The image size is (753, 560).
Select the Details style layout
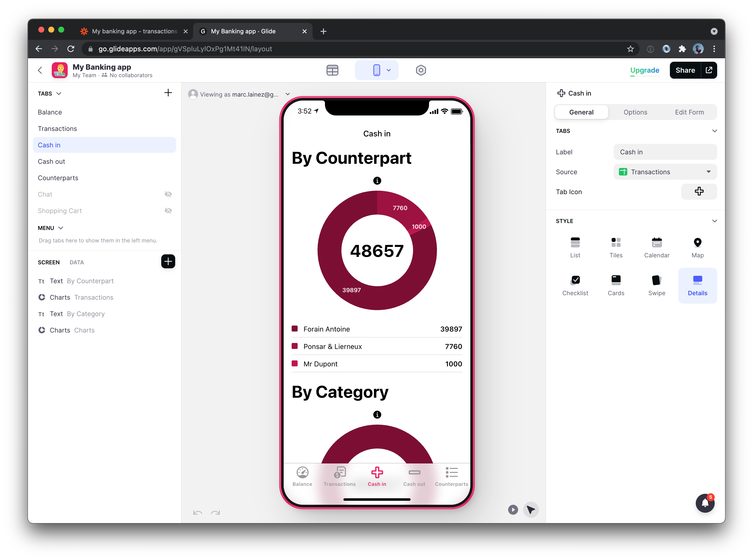(698, 284)
